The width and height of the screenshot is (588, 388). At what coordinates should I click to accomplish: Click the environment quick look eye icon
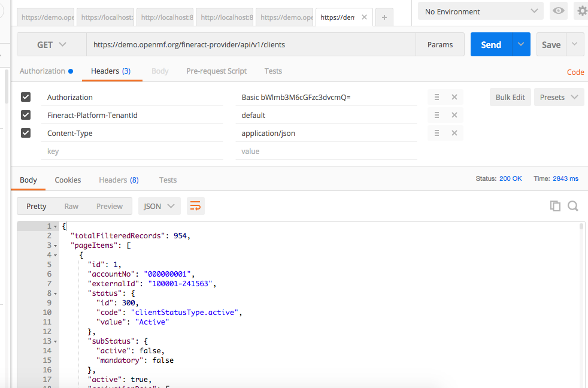click(559, 11)
